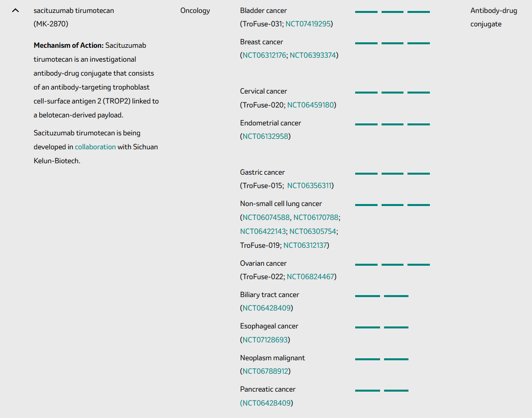The image size is (532, 418).
Task: Open endometrial cancer trial NCT06132958
Action: tap(266, 136)
